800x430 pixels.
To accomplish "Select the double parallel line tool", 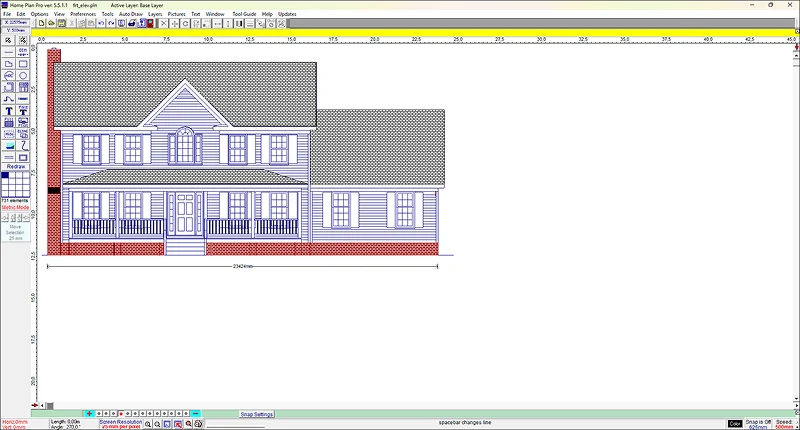I will point(9,158).
